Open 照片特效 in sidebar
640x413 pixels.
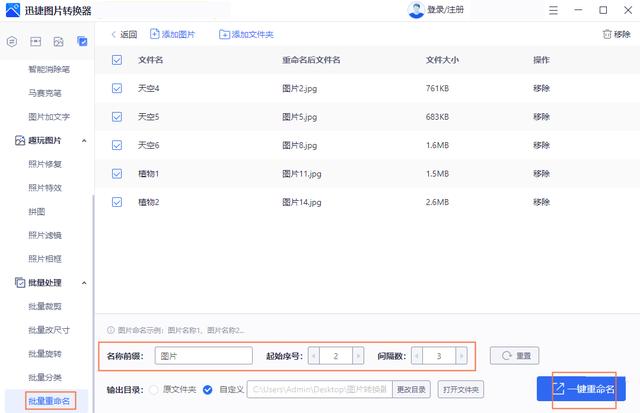click(45, 188)
